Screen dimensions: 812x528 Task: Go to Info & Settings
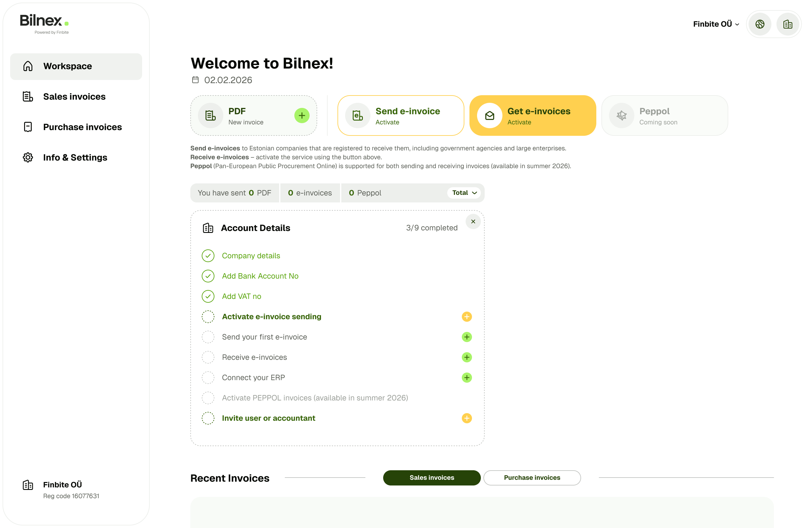75,157
